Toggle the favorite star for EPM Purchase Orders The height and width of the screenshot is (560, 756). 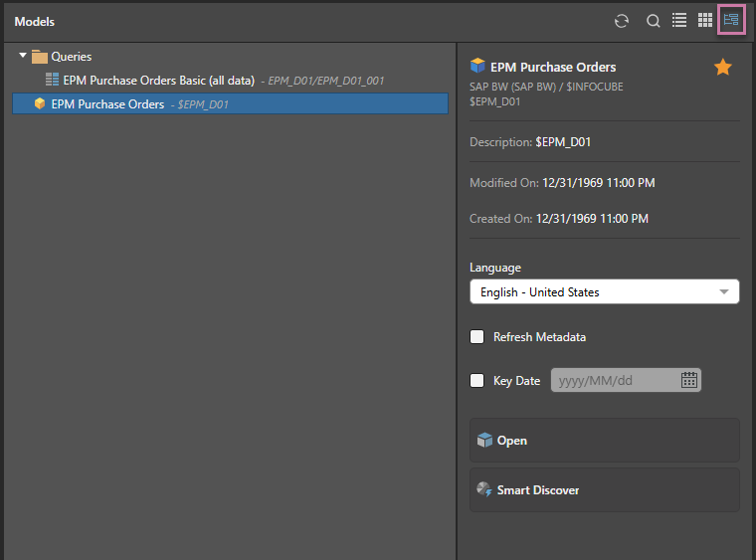coord(723,68)
